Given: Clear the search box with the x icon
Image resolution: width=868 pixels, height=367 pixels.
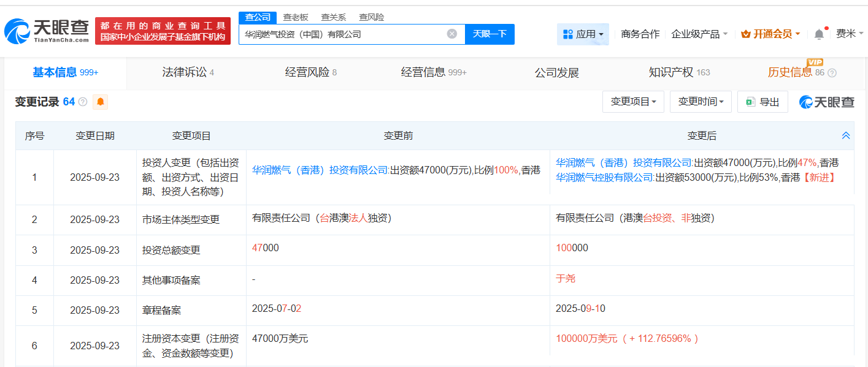Looking at the screenshot, I should [x=452, y=34].
